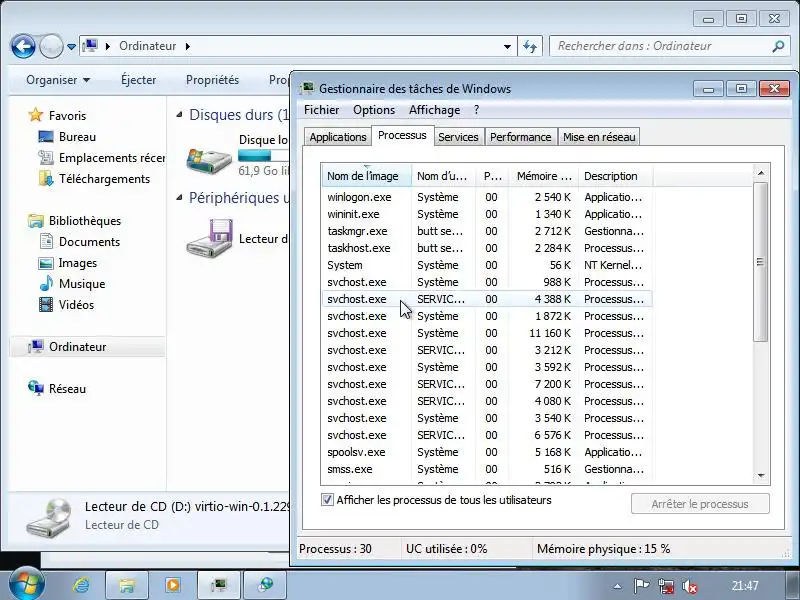Click the search magnifier icon
This screenshot has height=600, width=800.
click(x=778, y=46)
